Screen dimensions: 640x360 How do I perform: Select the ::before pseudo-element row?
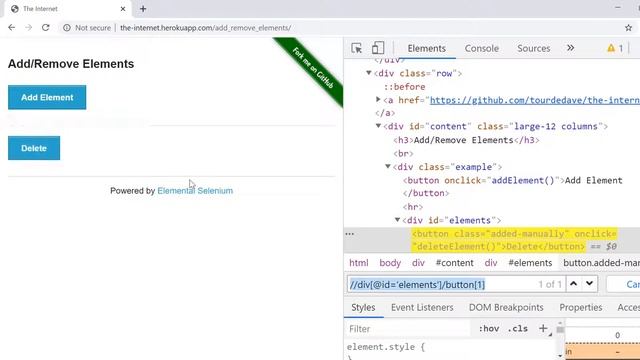point(404,87)
